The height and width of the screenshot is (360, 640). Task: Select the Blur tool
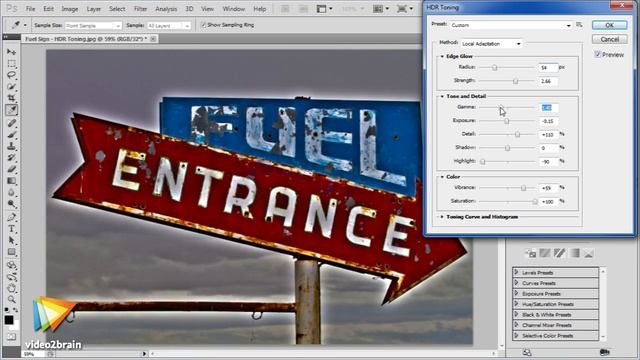pos(11,192)
